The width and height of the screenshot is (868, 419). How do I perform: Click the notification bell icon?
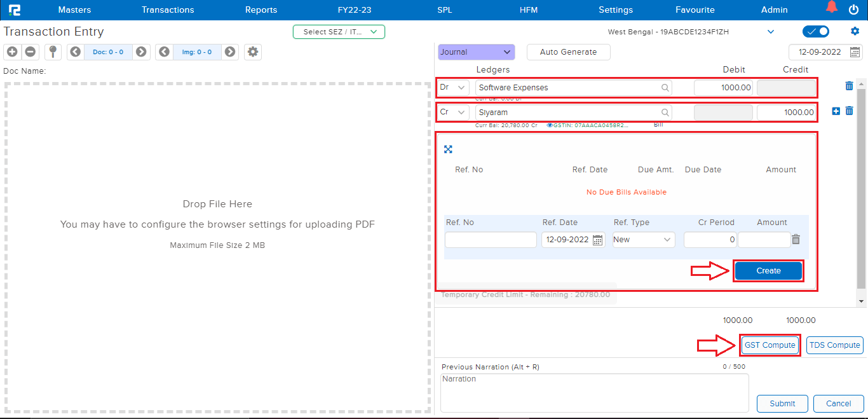pyautogui.click(x=831, y=8)
